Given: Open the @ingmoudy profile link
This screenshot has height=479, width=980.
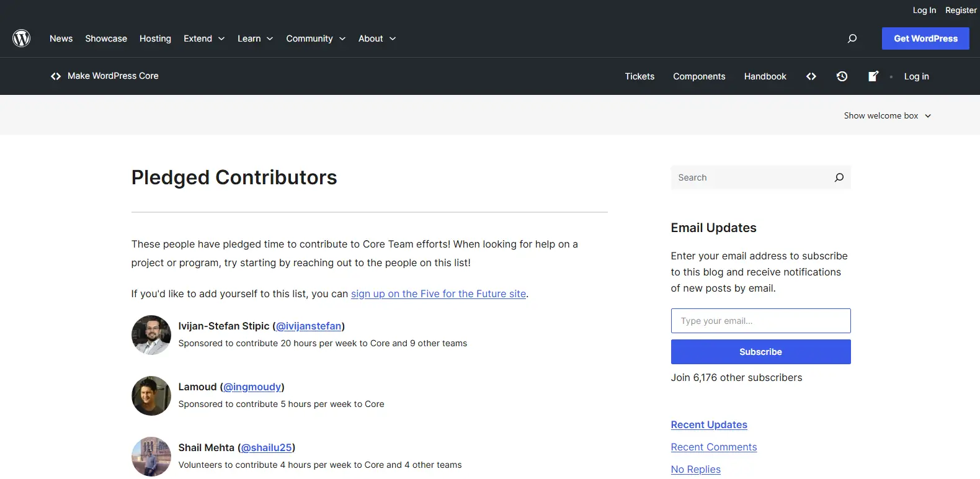Looking at the screenshot, I should tap(252, 387).
